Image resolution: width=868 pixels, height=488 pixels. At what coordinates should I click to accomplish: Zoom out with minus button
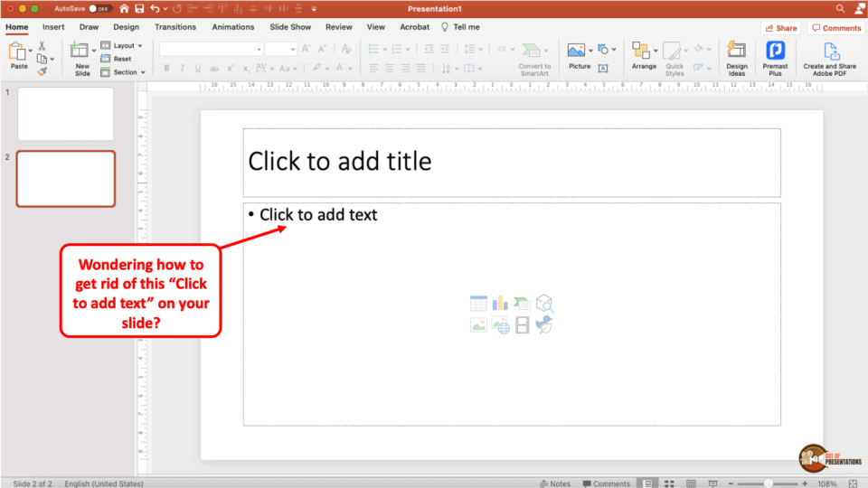pos(731,483)
